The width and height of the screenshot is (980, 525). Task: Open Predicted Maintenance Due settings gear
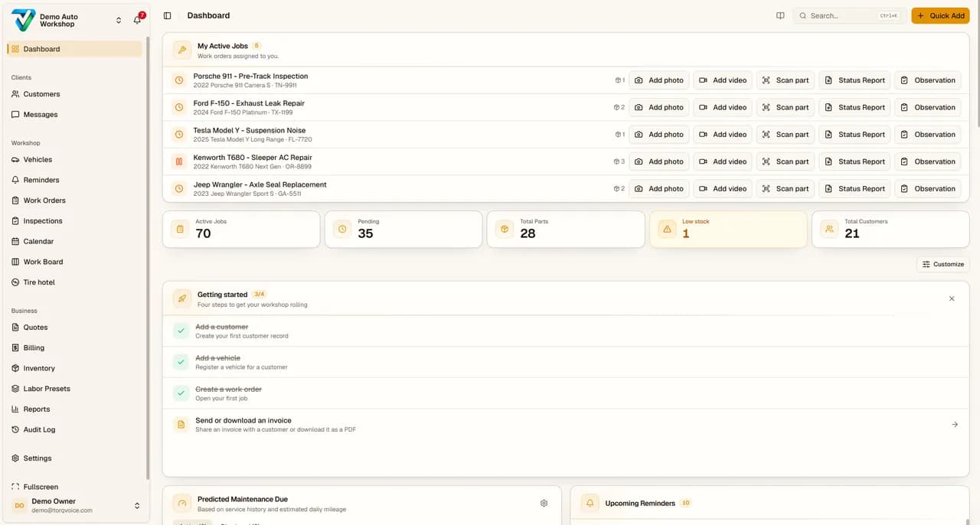tap(544, 503)
